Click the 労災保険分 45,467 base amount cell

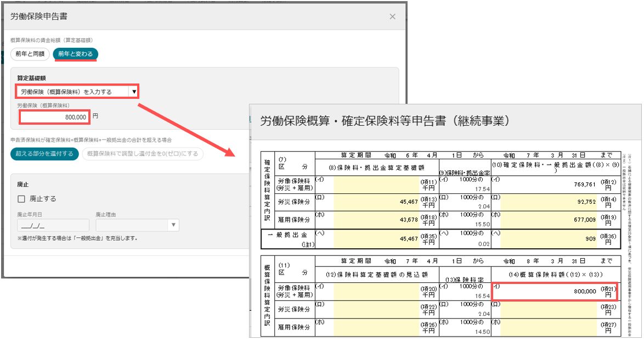pos(376,202)
